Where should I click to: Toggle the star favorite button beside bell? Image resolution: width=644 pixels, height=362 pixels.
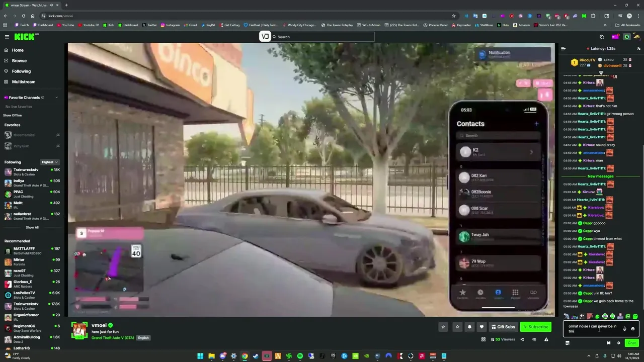click(x=457, y=327)
